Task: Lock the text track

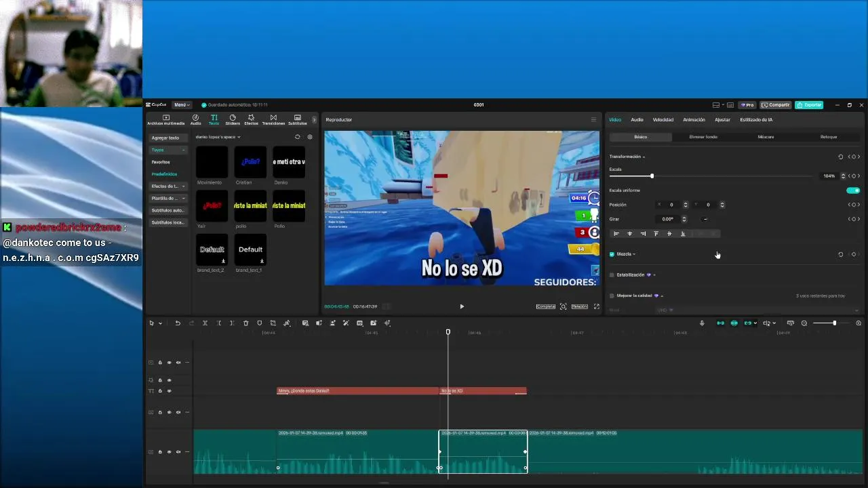Action: [160, 391]
